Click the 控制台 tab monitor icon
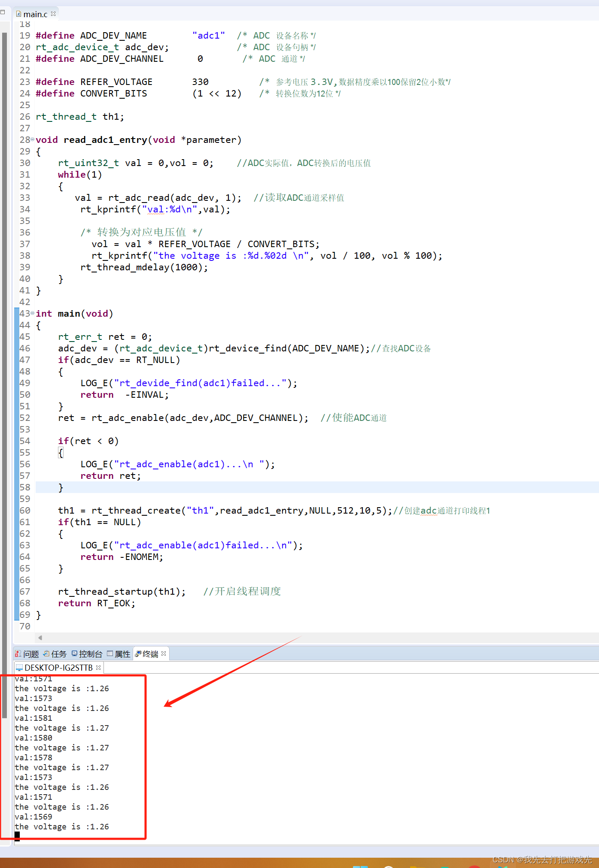The width and height of the screenshot is (599, 868). (x=74, y=653)
